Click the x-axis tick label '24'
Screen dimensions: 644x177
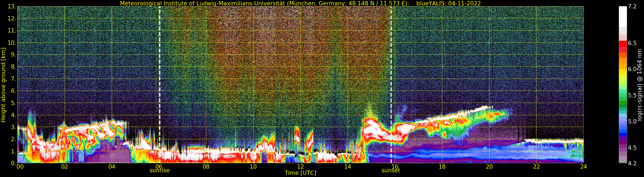pyautogui.click(x=583, y=166)
